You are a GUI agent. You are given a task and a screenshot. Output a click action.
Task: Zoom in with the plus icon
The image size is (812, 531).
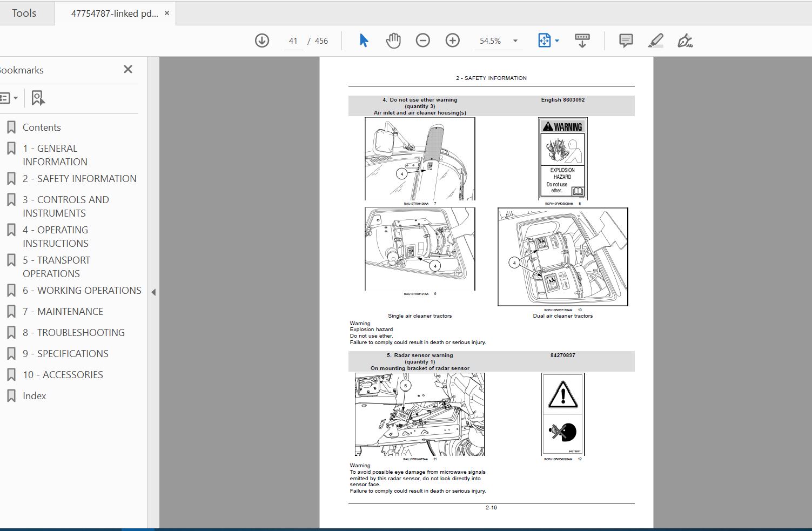453,41
